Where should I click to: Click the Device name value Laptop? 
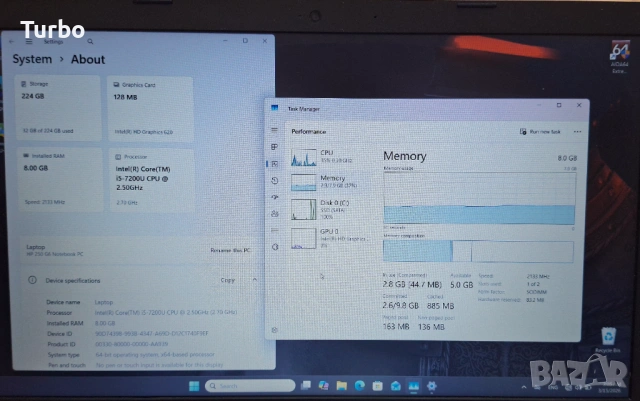tap(104, 302)
